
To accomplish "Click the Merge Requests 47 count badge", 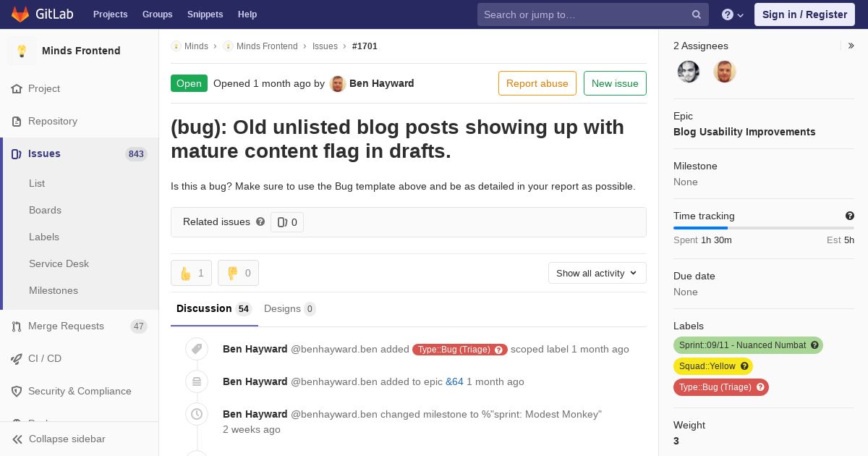I will click(x=139, y=326).
